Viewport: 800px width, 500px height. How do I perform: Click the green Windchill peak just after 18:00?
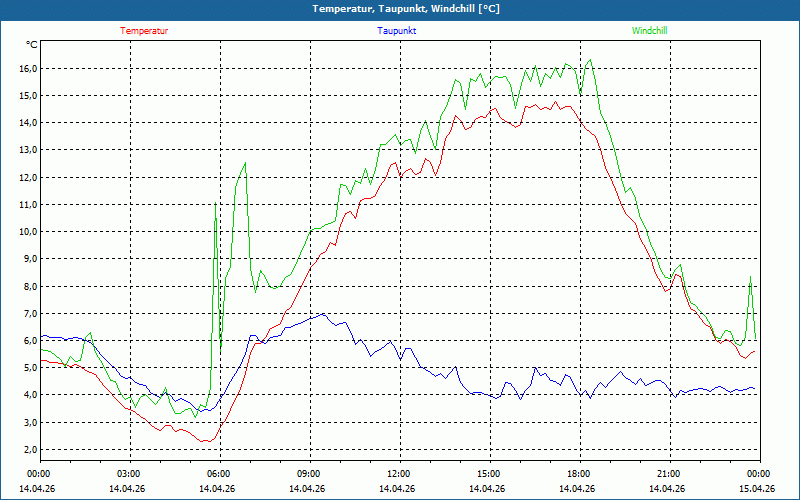click(x=590, y=59)
